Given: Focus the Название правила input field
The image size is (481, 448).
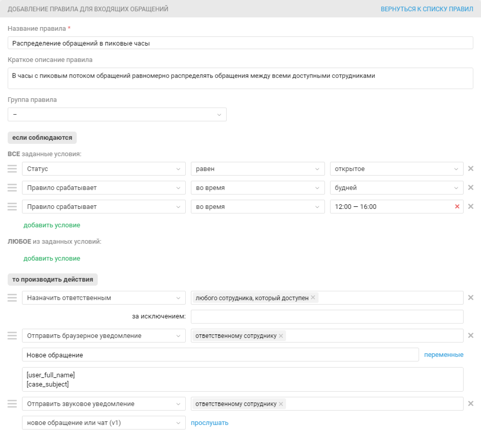Looking at the screenshot, I should [x=240, y=43].
